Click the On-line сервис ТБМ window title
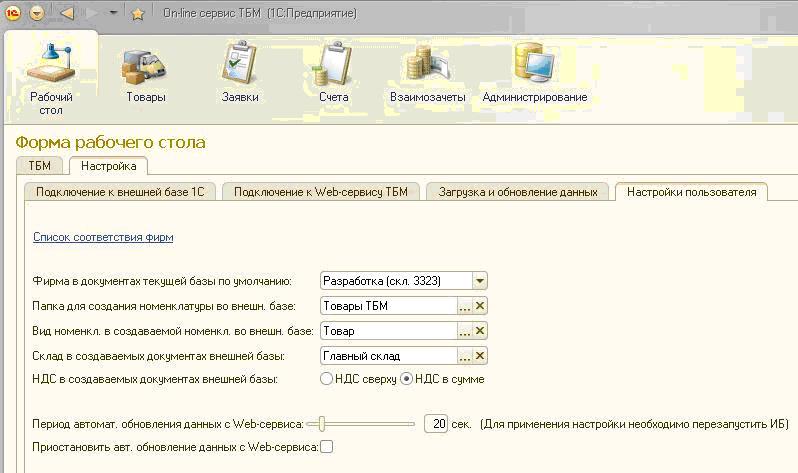Image resolution: width=798 pixels, height=473 pixels. point(260,13)
